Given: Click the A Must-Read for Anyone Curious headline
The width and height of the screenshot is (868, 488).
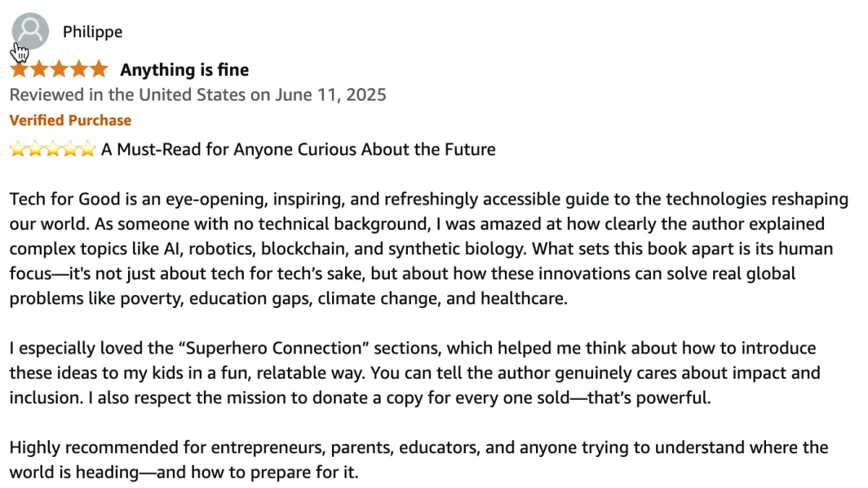Looking at the screenshot, I should [x=298, y=150].
